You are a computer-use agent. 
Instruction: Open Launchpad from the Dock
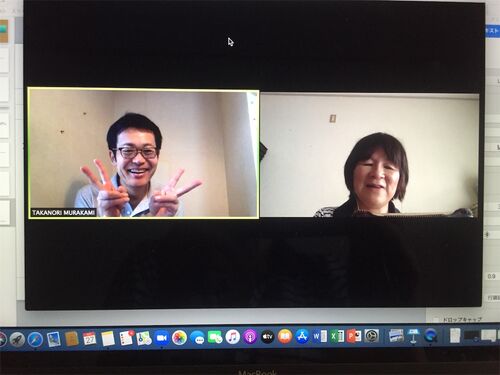pos(17,339)
